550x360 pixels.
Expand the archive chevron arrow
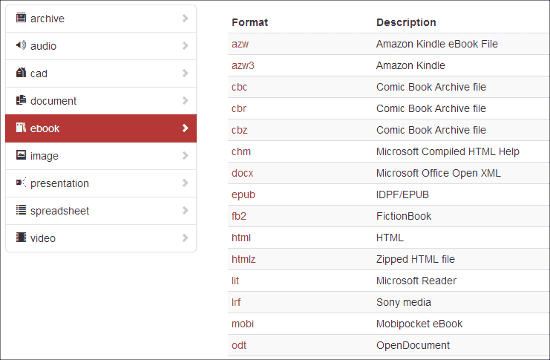[185, 18]
